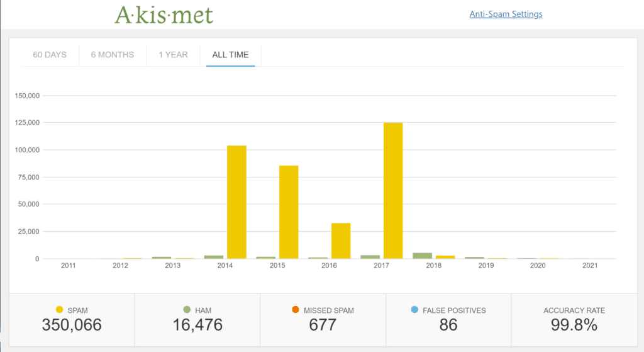Click the SPAM label text

77,310
